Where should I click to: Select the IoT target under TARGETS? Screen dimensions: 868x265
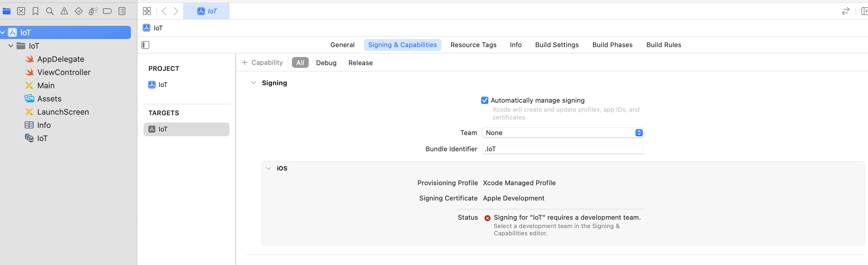186,129
